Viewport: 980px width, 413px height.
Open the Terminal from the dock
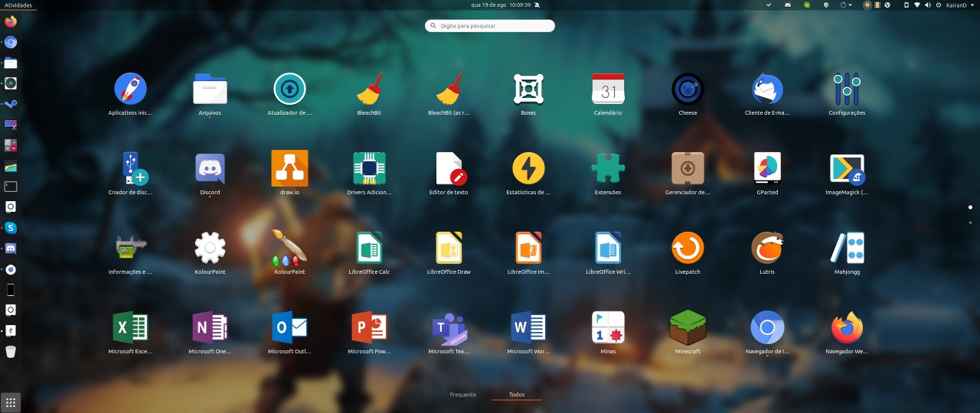[x=10, y=187]
